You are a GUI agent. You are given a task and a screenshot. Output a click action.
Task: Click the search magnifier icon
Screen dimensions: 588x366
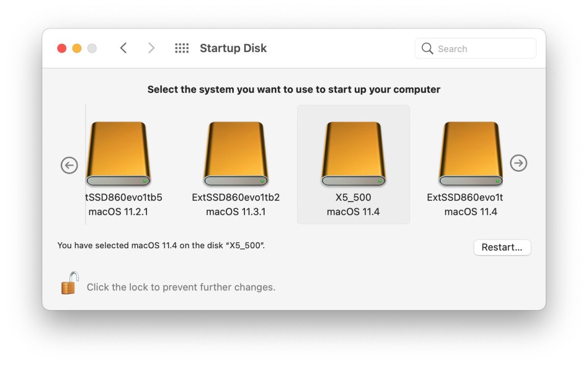427,49
